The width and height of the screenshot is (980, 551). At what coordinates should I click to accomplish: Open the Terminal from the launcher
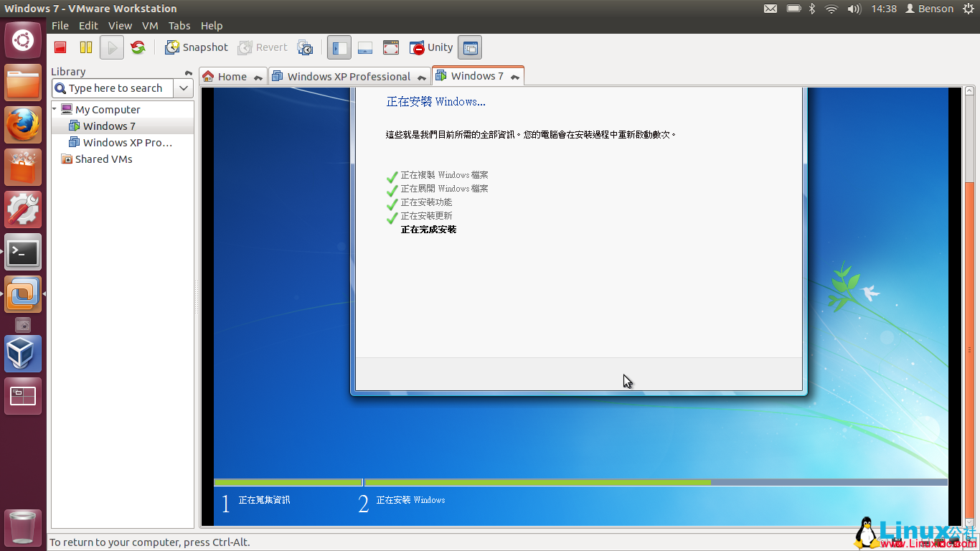tap(24, 252)
